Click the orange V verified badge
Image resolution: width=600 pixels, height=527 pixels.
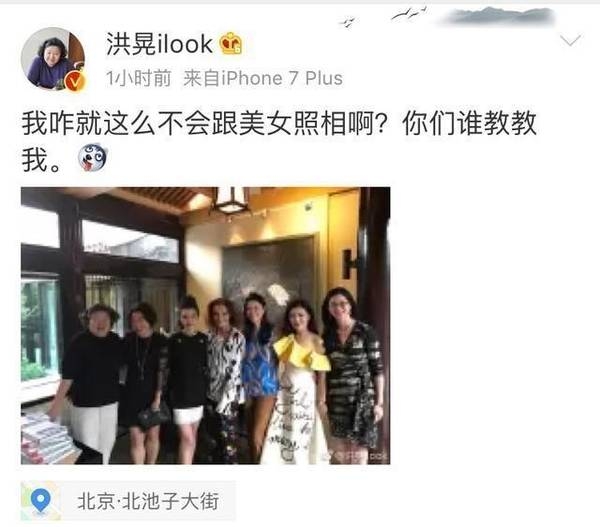click(75, 82)
